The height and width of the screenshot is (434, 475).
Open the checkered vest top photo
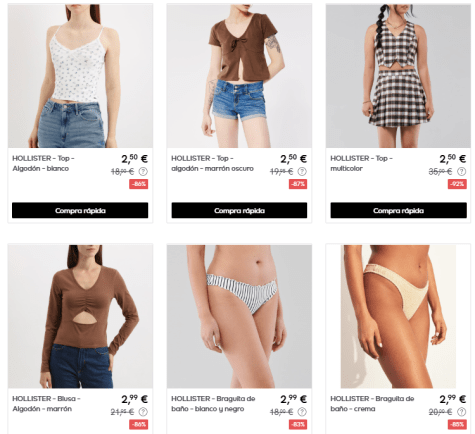point(398,76)
